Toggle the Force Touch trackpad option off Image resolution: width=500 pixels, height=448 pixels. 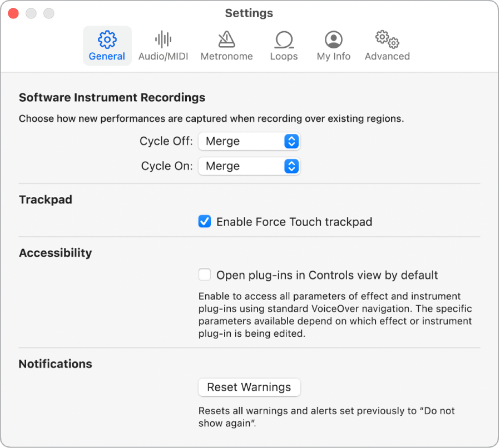pos(204,221)
